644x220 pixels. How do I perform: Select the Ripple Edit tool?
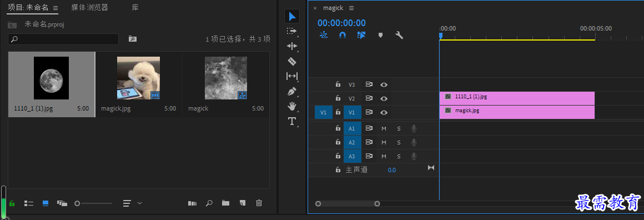[x=291, y=46]
